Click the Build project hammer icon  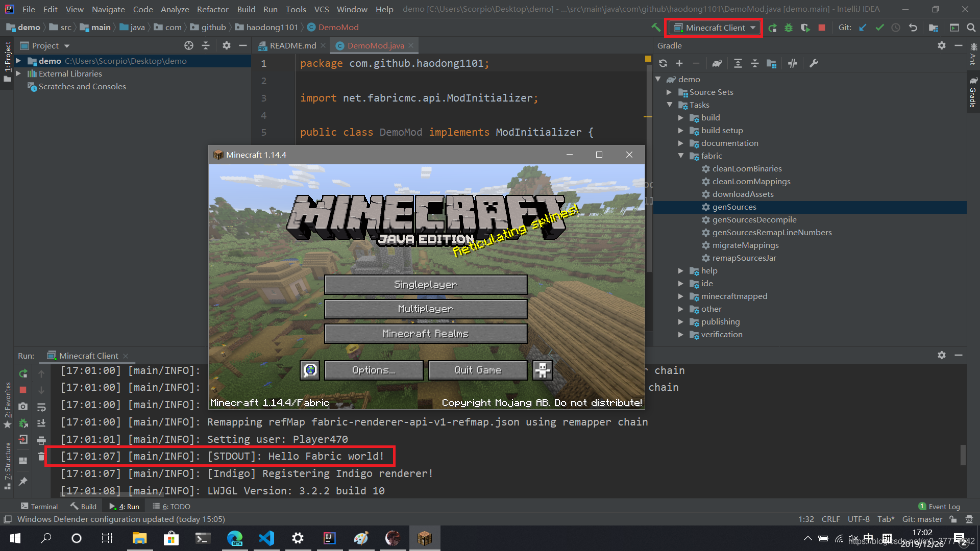pos(656,28)
